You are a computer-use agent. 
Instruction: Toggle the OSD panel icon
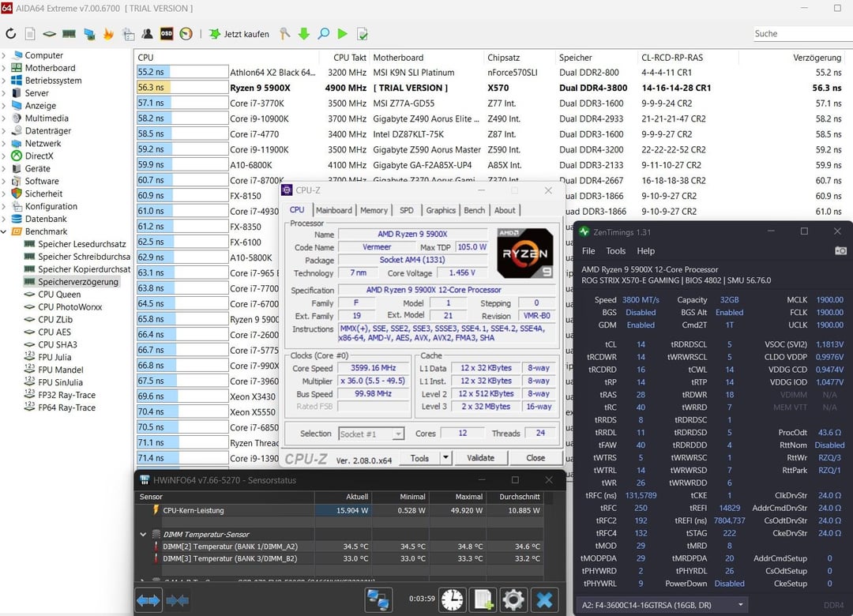167,34
